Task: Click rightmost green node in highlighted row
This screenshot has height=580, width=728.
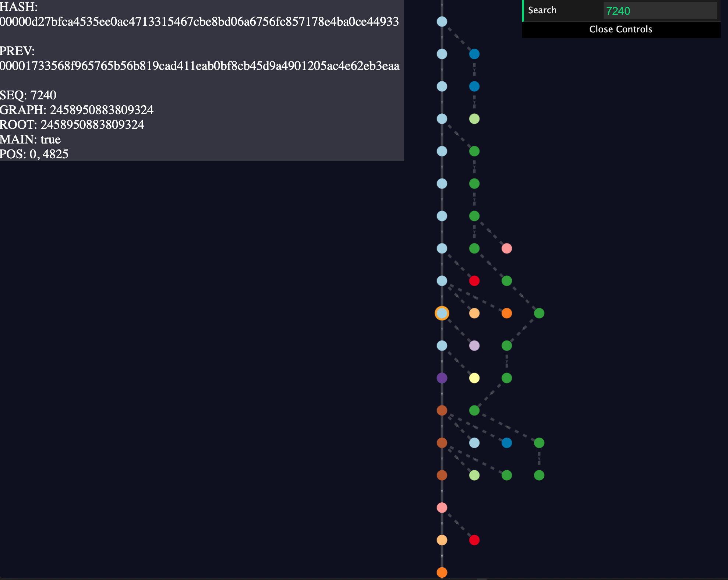Action: coord(539,313)
